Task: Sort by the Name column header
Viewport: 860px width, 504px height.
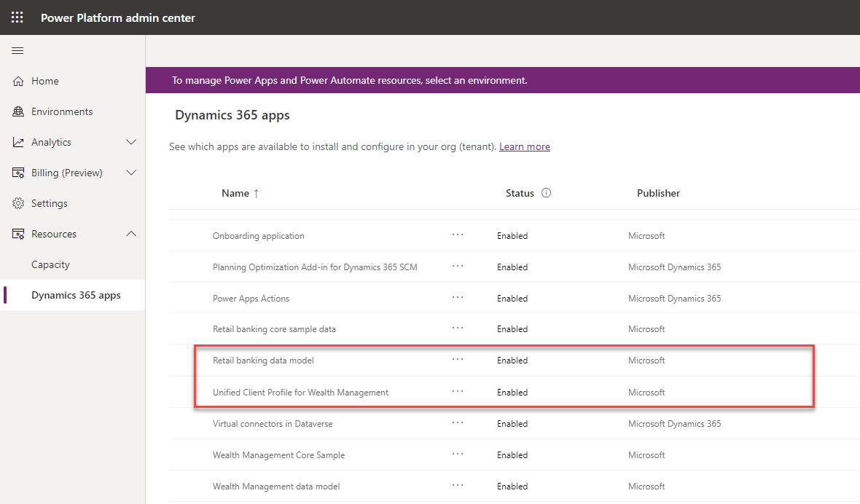Action: click(235, 194)
